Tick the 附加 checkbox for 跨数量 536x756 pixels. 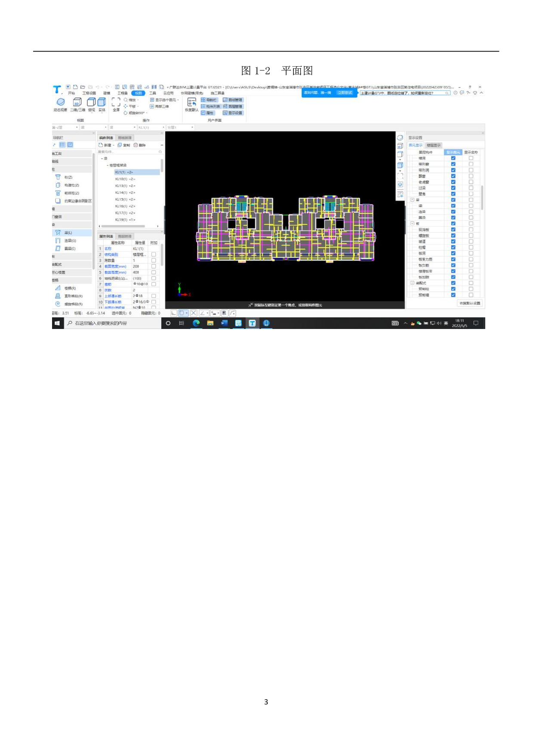tap(154, 261)
